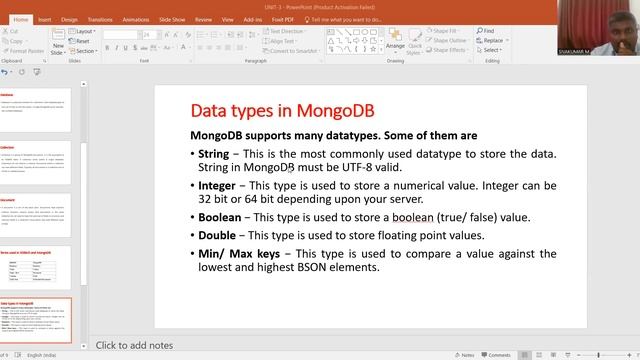Click the Slide Show icon in status bar
Image resolution: width=640 pixels, height=360 pixels.
pos(567,355)
